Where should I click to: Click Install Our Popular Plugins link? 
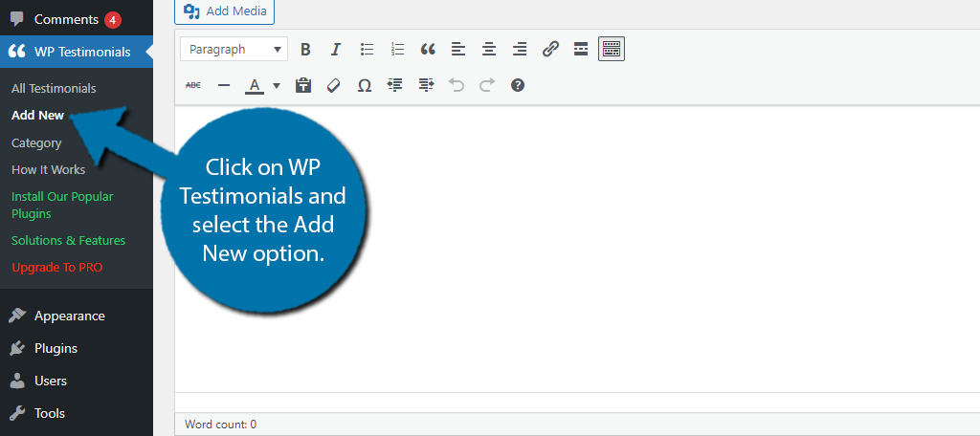[x=62, y=205]
